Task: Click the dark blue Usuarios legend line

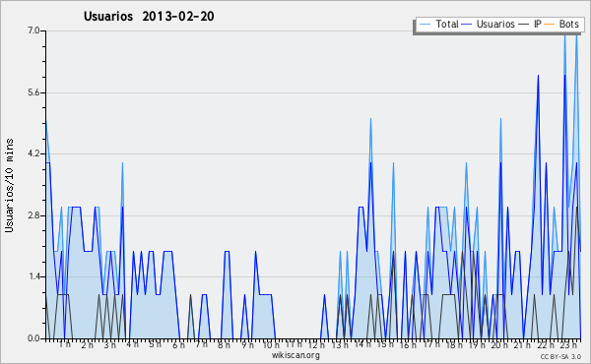Action: (467, 25)
